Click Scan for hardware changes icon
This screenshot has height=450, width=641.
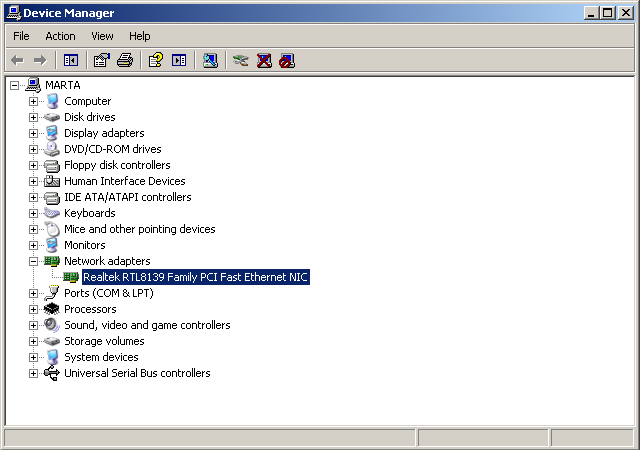click(x=210, y=60)
